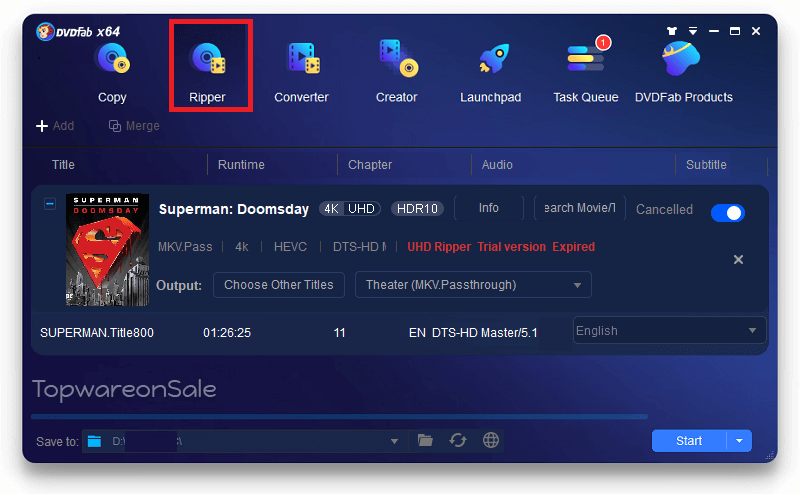Click the Superman Doomsday cover thumbnail

[x=107, y=250]
